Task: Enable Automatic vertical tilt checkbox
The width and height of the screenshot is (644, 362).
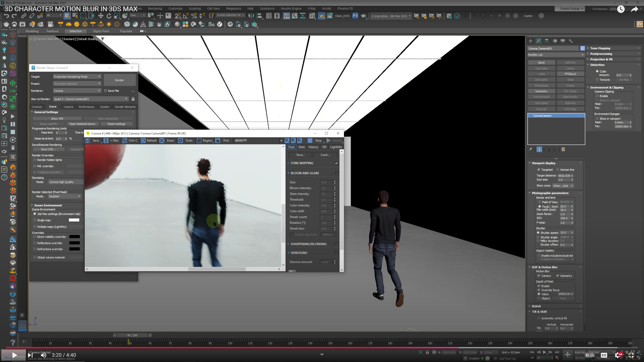Action: (539, 318)
